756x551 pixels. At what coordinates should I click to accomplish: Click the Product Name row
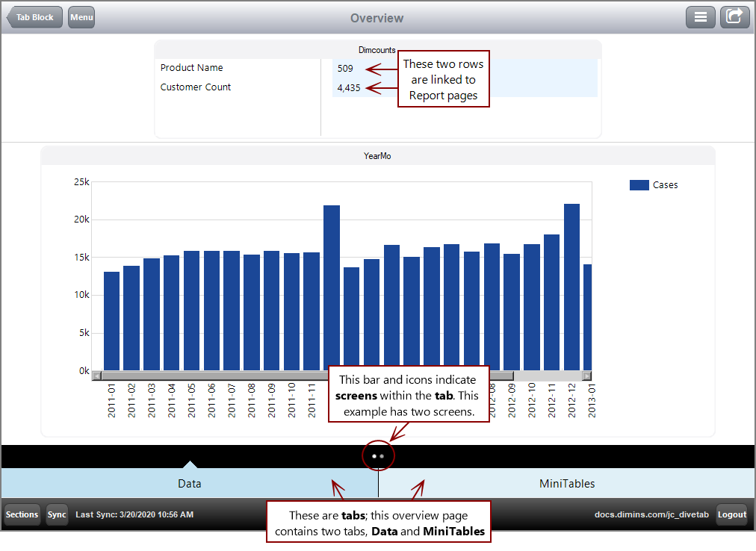[191, 68]
